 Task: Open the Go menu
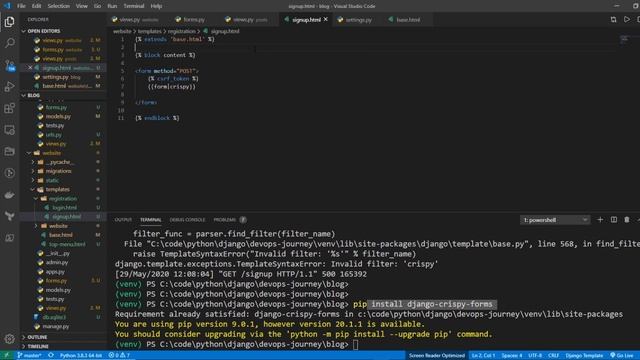(98, 6)
